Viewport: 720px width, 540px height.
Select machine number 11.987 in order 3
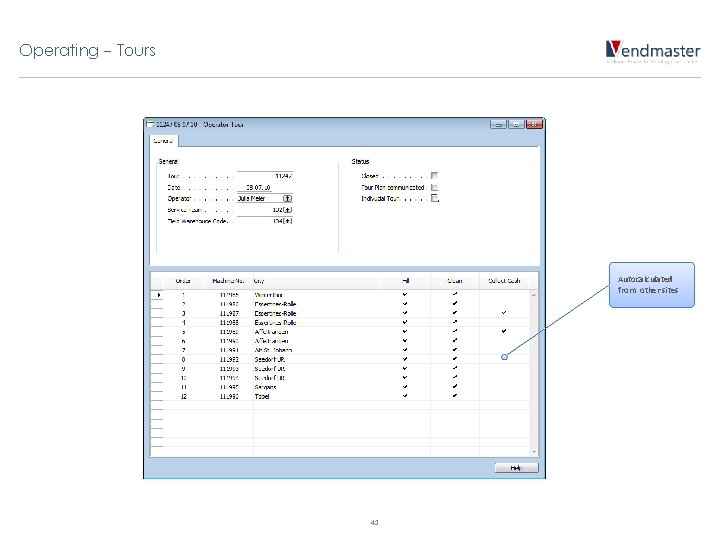click(x=228, y=314)
